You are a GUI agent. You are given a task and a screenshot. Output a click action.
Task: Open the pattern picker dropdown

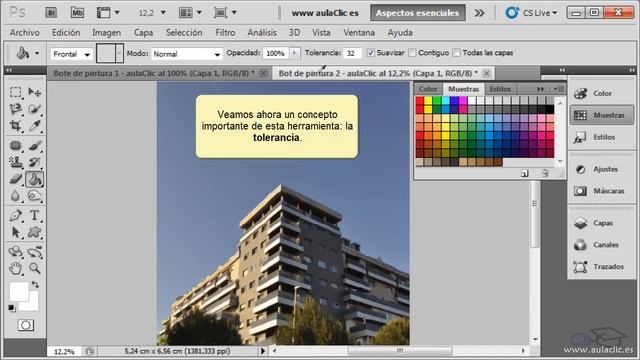(x=119, y=53)
